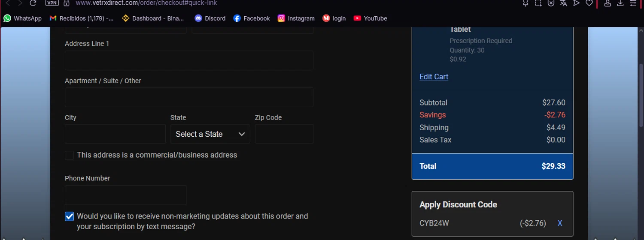Click the Total label
Viewport: 644px width, 240px height.
[x=428, y=166]
